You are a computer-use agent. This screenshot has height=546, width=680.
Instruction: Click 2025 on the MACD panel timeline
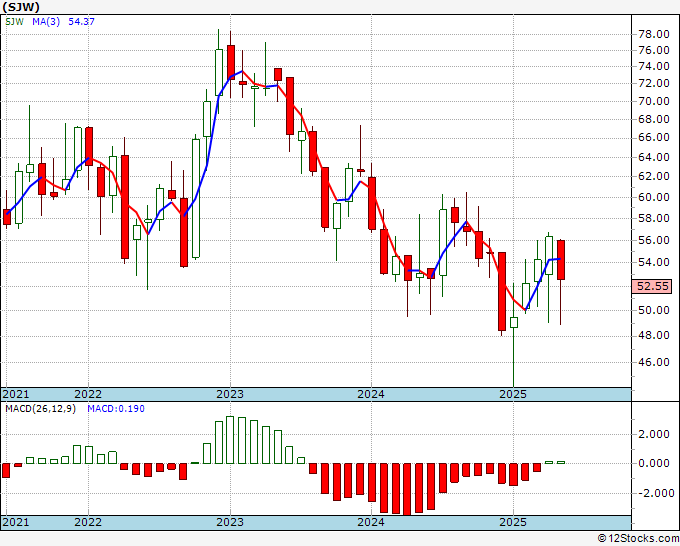[x=513, y=522]
